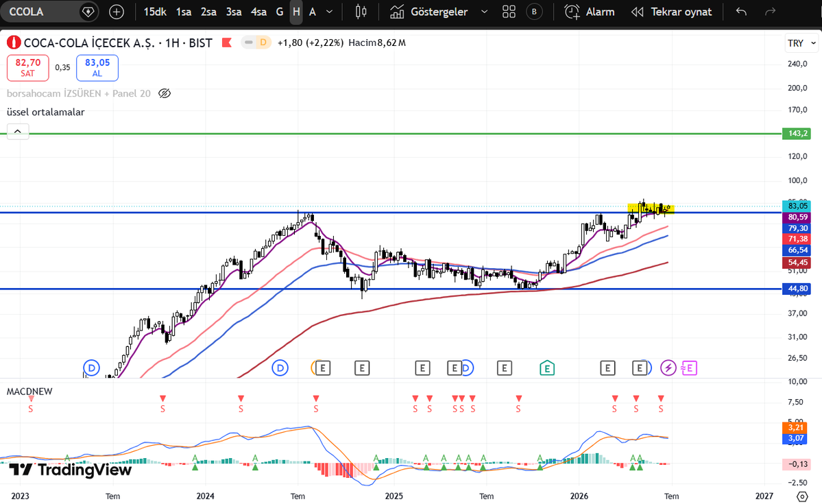Create an alert with the Alarm button
The height and width of the screenshot is (504, 822).
click(589, 12)
